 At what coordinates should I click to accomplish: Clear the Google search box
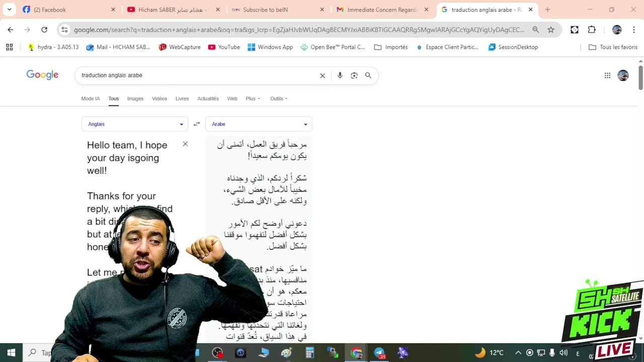point(323,75)
